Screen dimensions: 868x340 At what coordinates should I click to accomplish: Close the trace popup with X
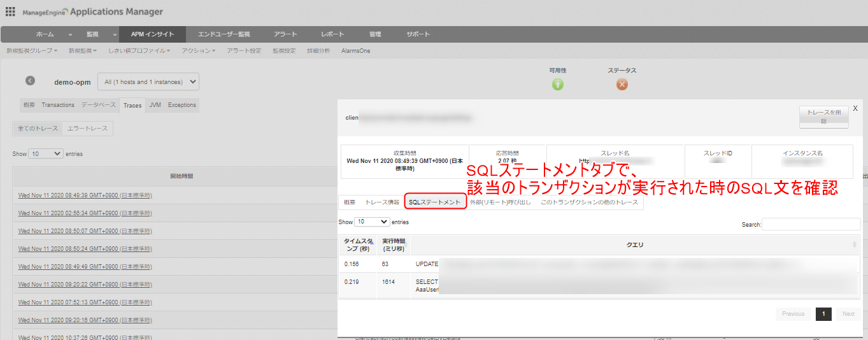tap(855, 108)
